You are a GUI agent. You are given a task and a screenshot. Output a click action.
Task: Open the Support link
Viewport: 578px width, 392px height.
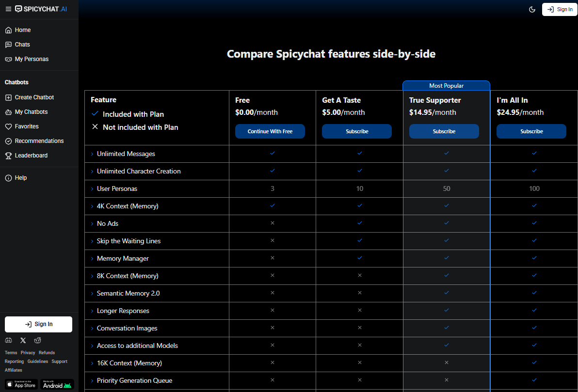pos(59,361)
